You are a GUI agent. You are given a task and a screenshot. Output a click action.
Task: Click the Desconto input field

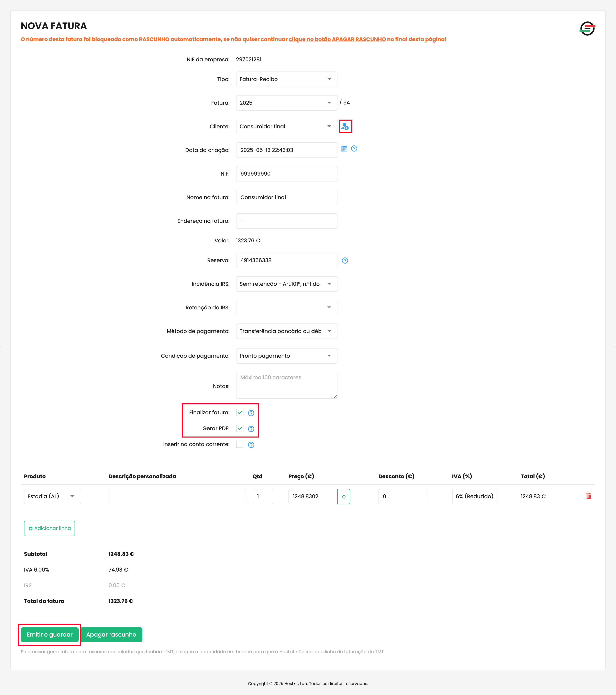[x=403, y=496]
